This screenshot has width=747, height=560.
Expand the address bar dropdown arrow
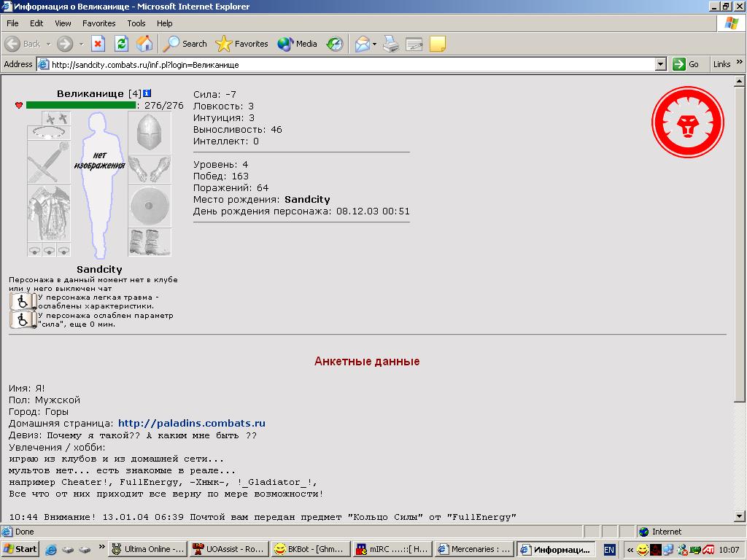pos(661,64)
